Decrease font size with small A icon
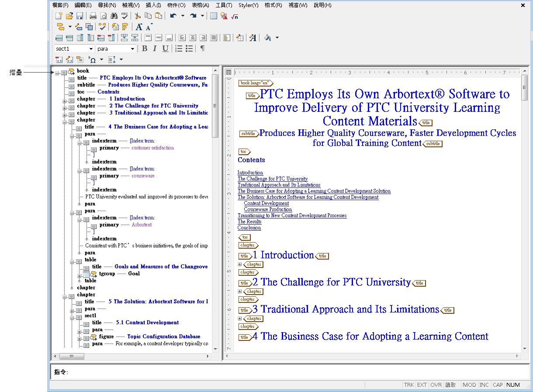This screenshot has height=392, width=533. 149,27
